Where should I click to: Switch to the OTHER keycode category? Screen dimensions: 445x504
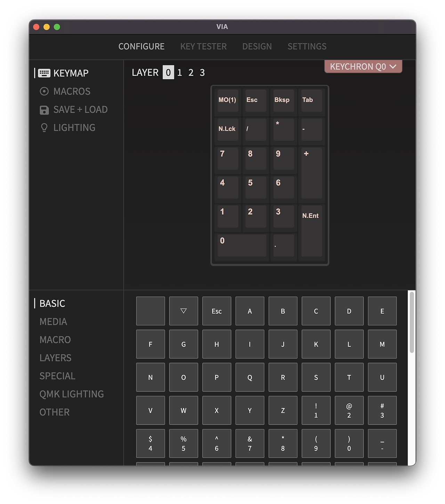54,412
